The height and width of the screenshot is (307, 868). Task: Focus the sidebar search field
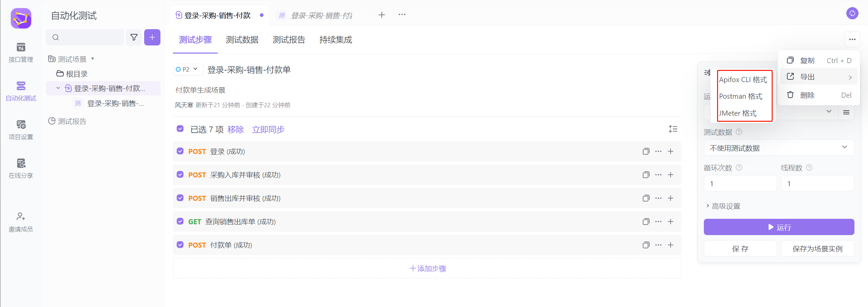coord(85,37)
